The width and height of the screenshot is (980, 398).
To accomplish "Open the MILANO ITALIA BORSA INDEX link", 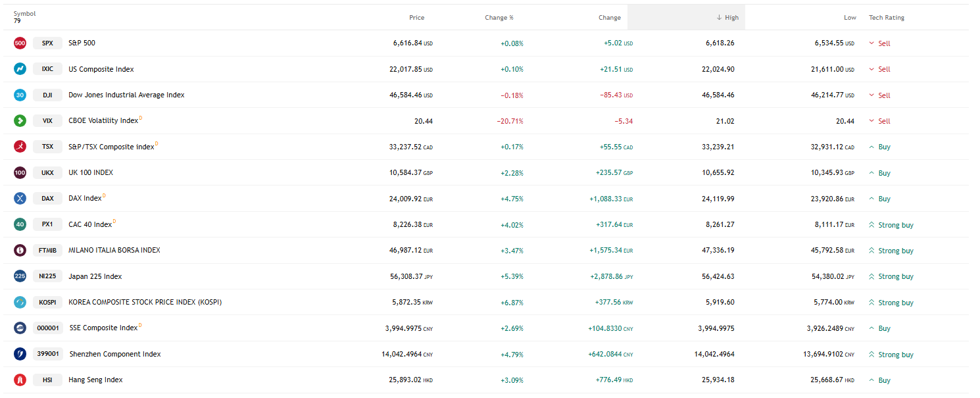I will point(114,250).
